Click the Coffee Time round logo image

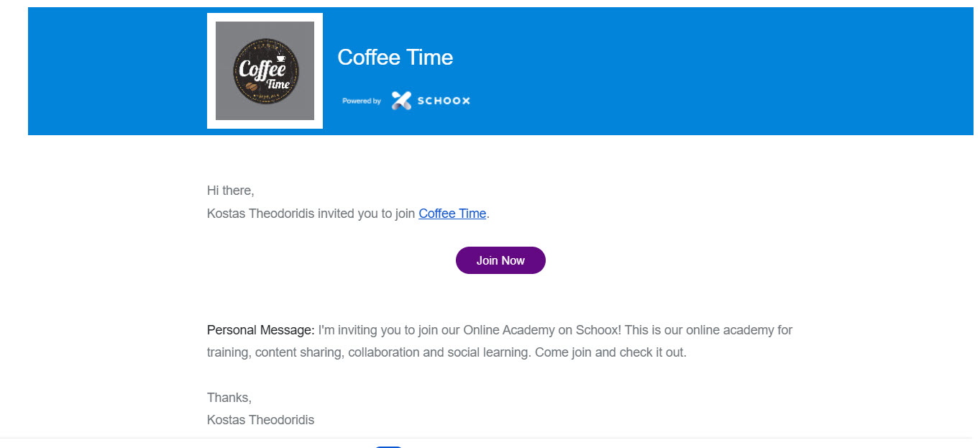point(265,70)
